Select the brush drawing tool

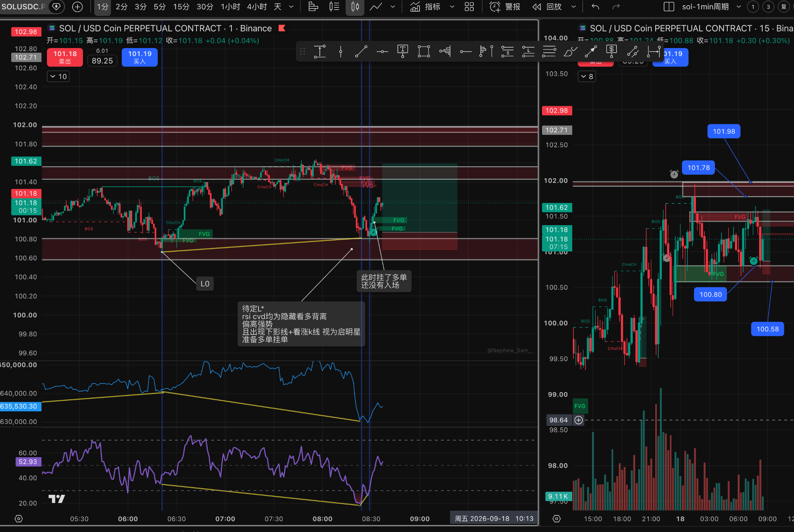pyautogui.click(x=570, y=52)
